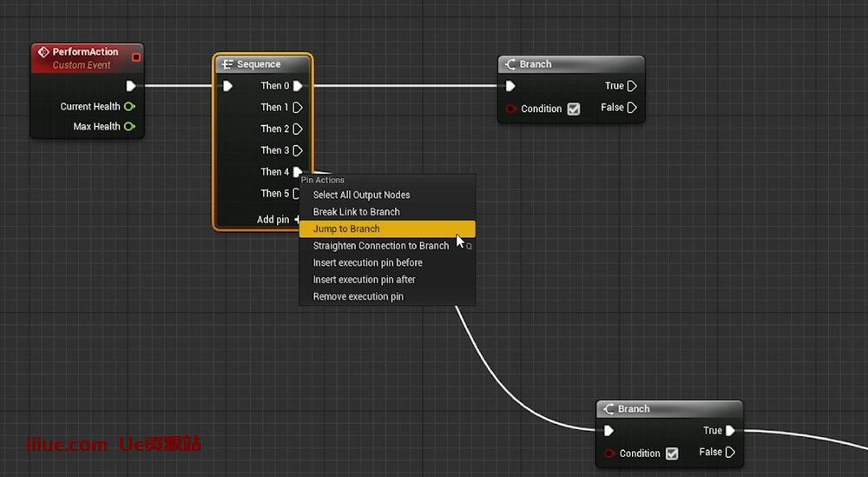
Task: Click the Sequence node header icon
Action: coord(227,64)
